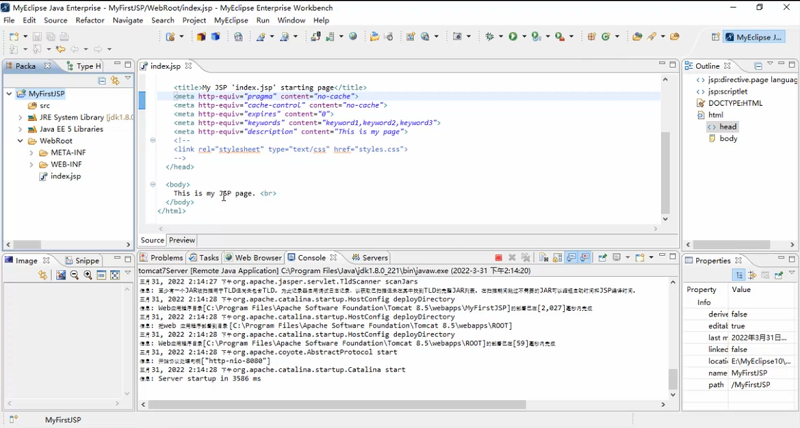
Task: Click the Debug bug icon in toolbar
Action: (x=491, y=37)
